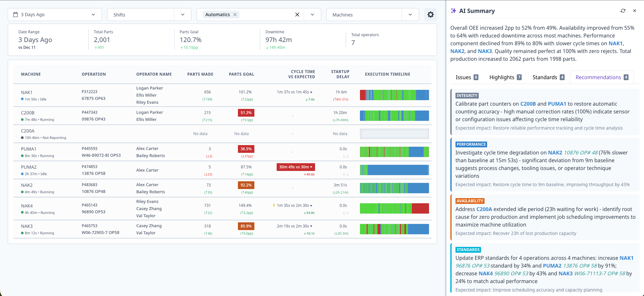The width and height of the screenshot is (644, 296).
Task: Open the C200A link in the availability recommendation
Action: (x=484, y=209)
